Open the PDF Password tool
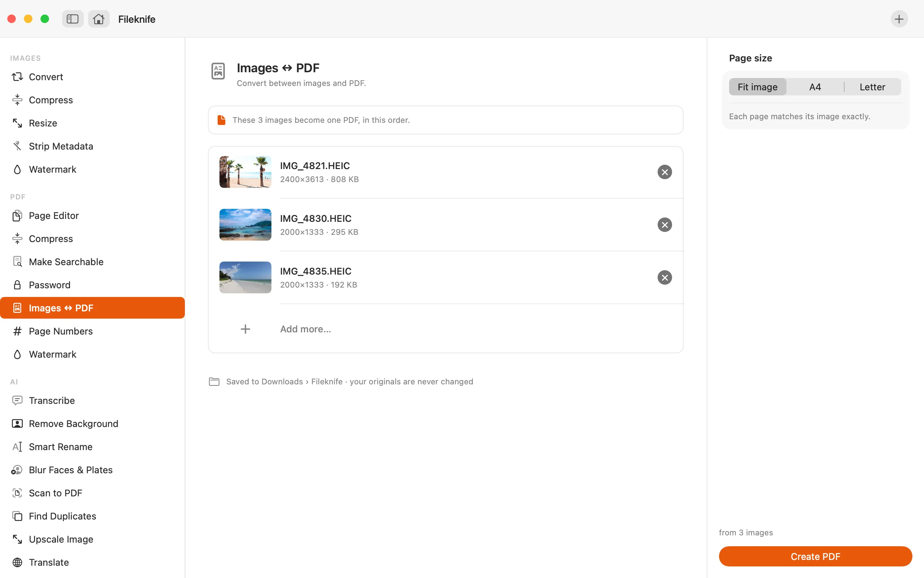The height and width of the screenshot is (578, 924). (x=92, y=285)
